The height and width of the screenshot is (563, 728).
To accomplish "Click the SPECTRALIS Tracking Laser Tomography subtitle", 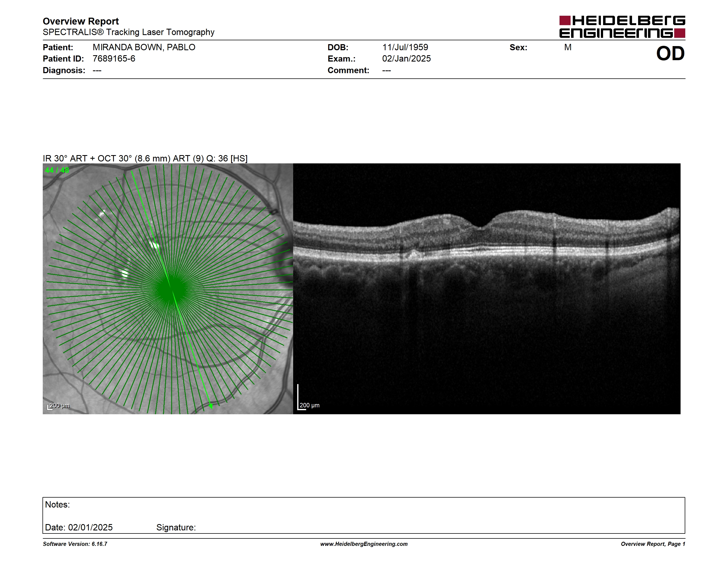I will tap(128, 32).
